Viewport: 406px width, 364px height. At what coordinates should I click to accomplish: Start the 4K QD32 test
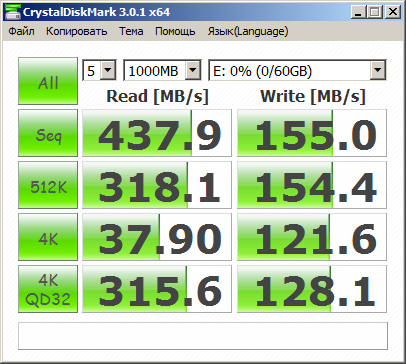pos(48,289)
